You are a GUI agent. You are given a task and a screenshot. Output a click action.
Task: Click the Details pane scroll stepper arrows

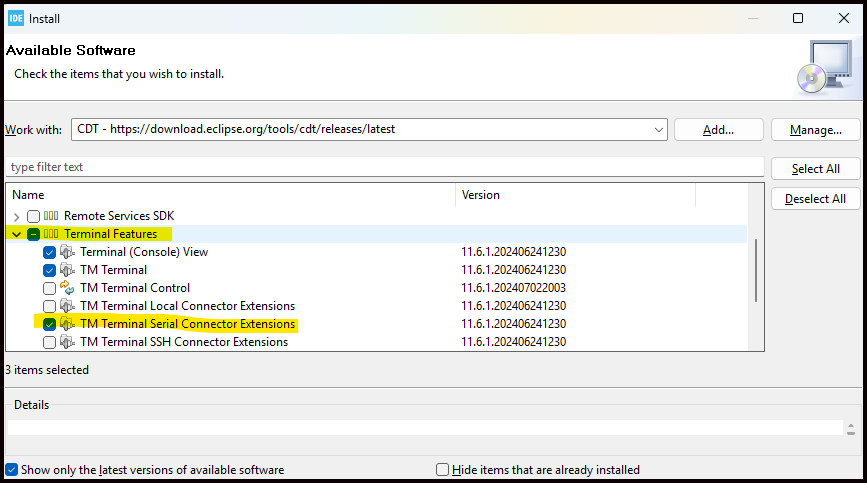850,429
